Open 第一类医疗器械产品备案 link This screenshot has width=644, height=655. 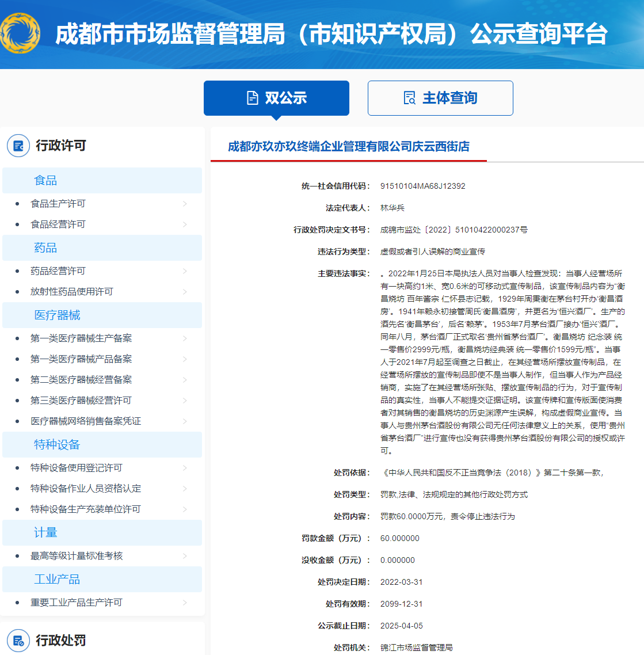[x=81, y=359]
